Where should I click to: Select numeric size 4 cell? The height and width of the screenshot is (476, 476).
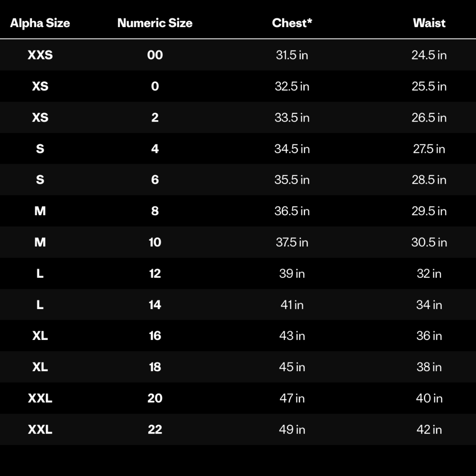point(155,149)
